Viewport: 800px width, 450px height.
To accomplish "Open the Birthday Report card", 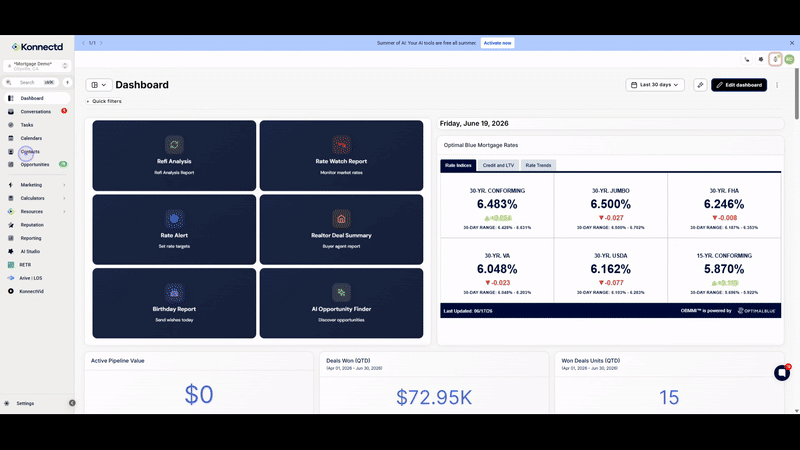I will point(174,303).
